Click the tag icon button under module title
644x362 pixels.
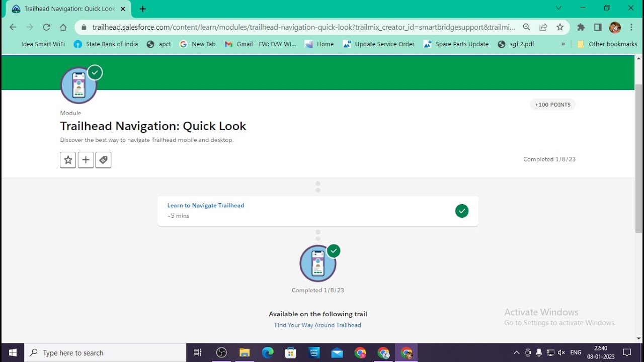(x=103, y=160)
